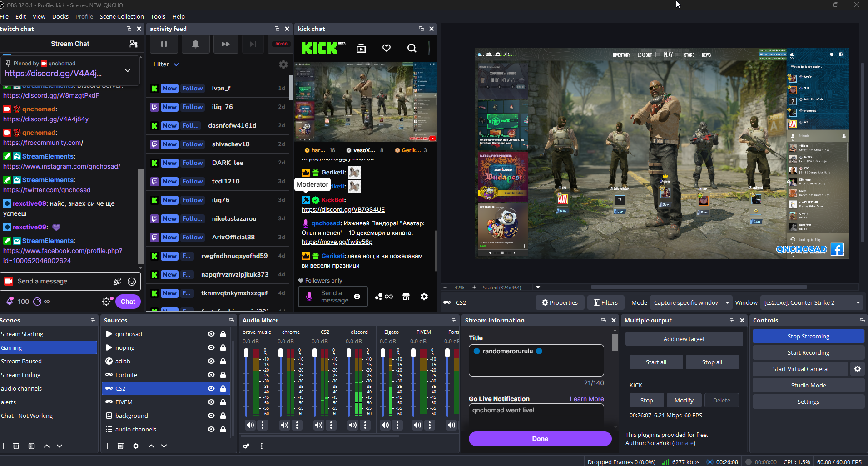This screenshot has height=466, width=868.
Task: Unlock the background source
Action: pyautogui.click(x=223, y=416)
